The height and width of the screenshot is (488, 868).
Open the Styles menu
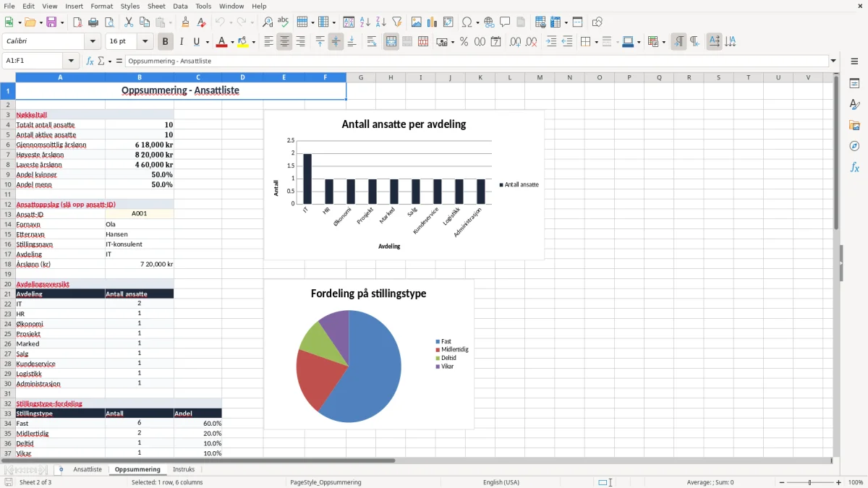pos(130,6)
